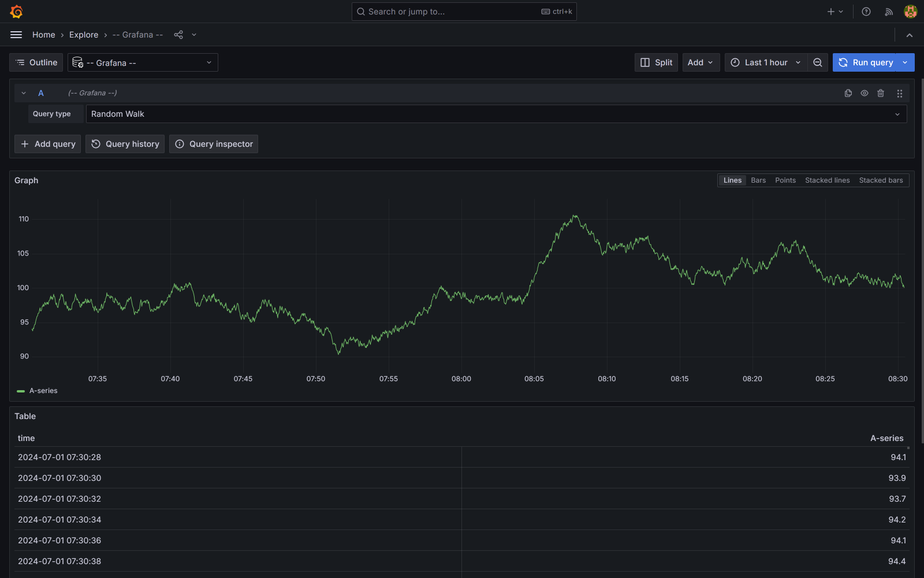The height and width of the screenshot is (578, 924).
Task: Select Bars graph style
Action: (x=758, y=180)
